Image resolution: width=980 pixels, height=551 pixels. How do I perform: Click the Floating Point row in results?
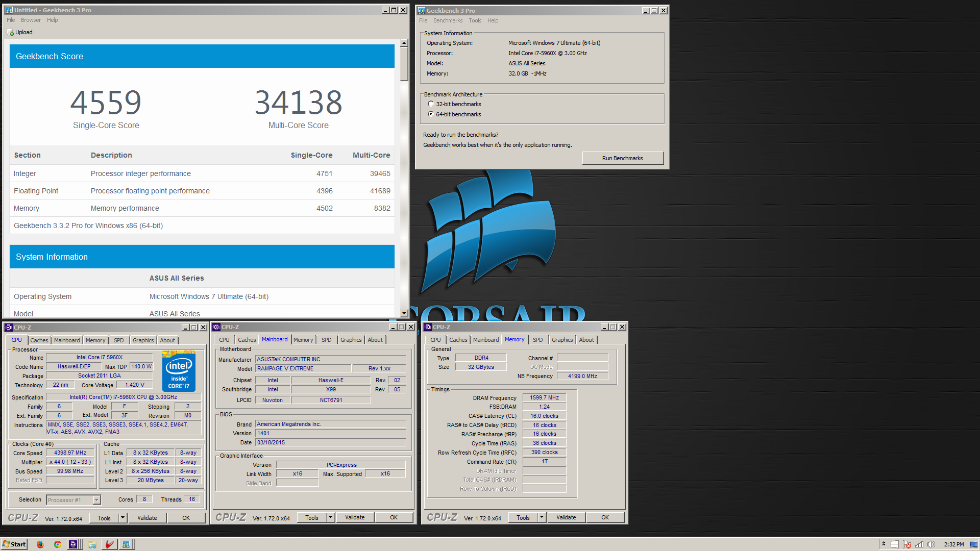tap(202, 191)
